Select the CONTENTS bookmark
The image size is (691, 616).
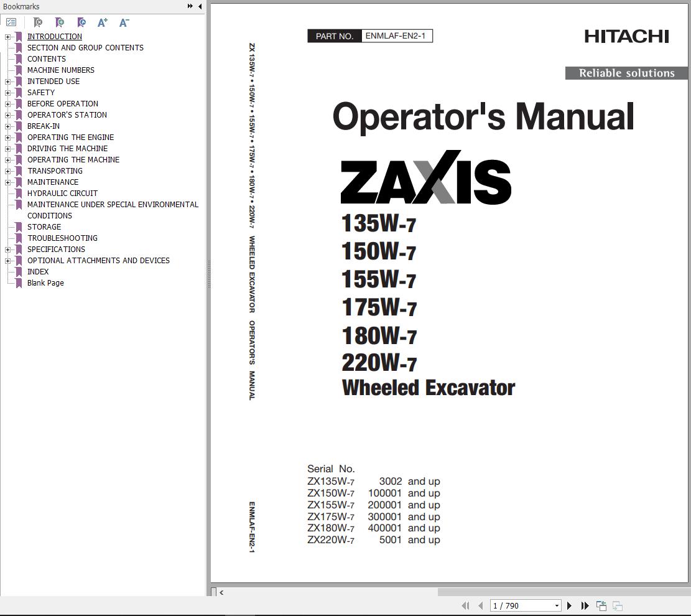click(46, 58)
